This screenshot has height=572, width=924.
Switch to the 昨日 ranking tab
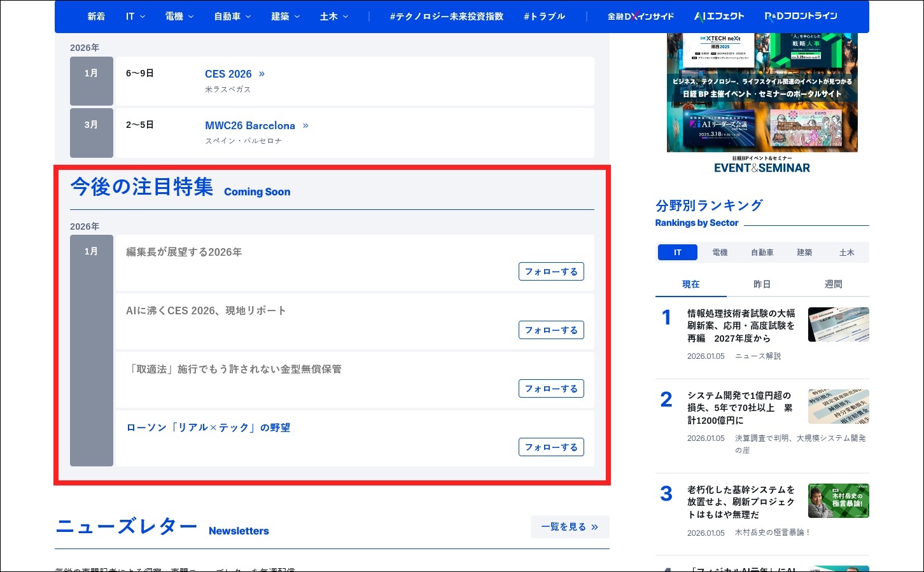pyautogui.click(x=762, y=284)
